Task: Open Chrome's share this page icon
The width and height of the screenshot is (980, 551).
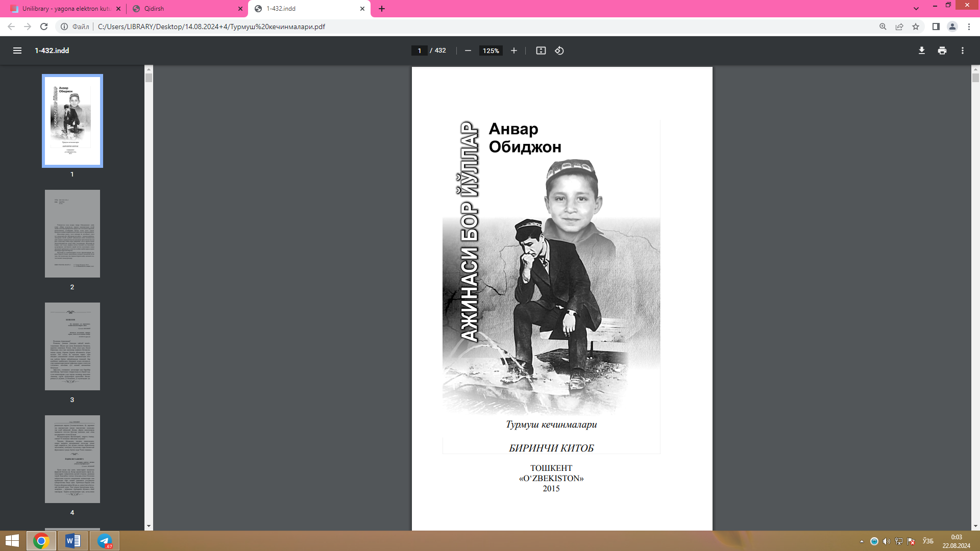Action: point(899,27)
